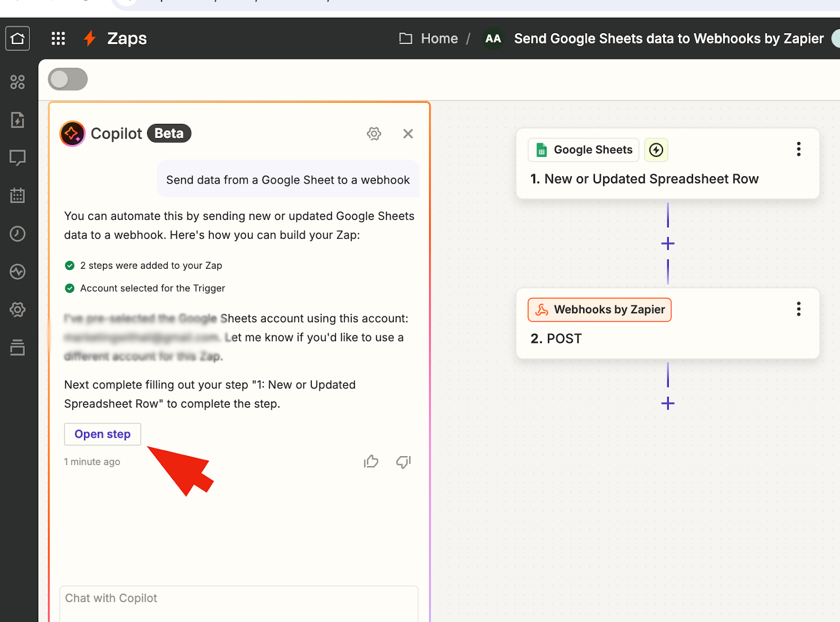This screenshot has height=622, width=840.
Task: Click the Google Sheets app badge
Action: coord(584,150)
